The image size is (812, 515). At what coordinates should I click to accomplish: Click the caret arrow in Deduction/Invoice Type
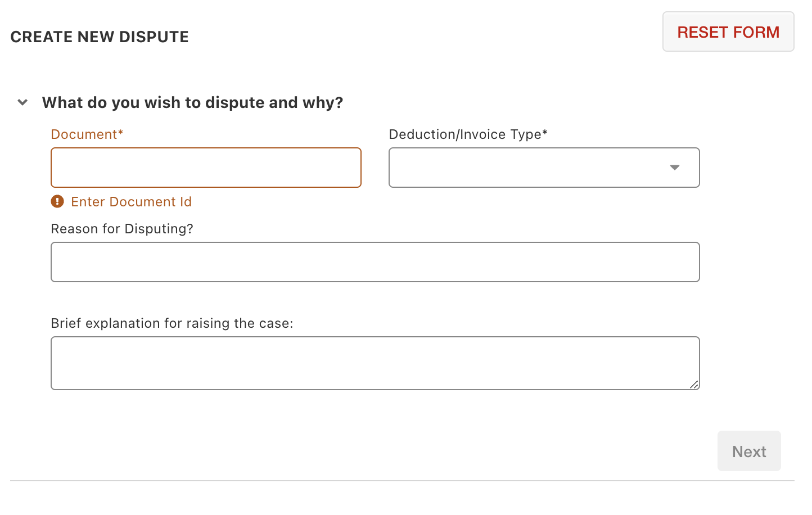(x=675, y=168)
